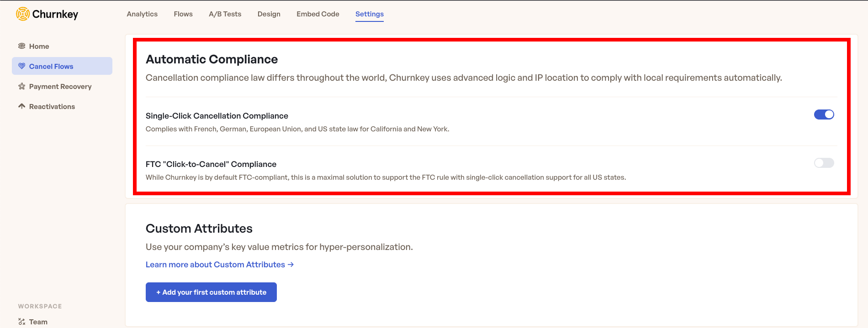
Task: Click the Automatic Compliance heading
Action: point(212,59)
